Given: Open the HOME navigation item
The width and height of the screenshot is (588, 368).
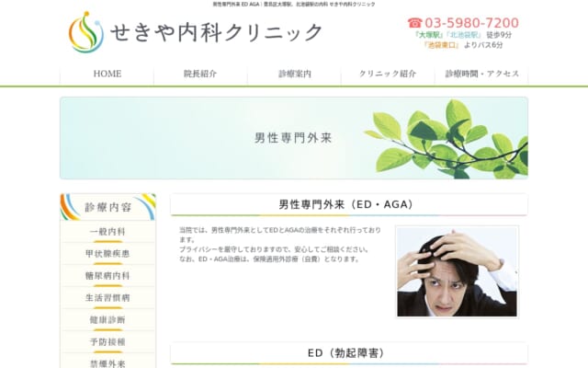Looking at the screenshot, I should pyautogui.click(x=107, y=74).
